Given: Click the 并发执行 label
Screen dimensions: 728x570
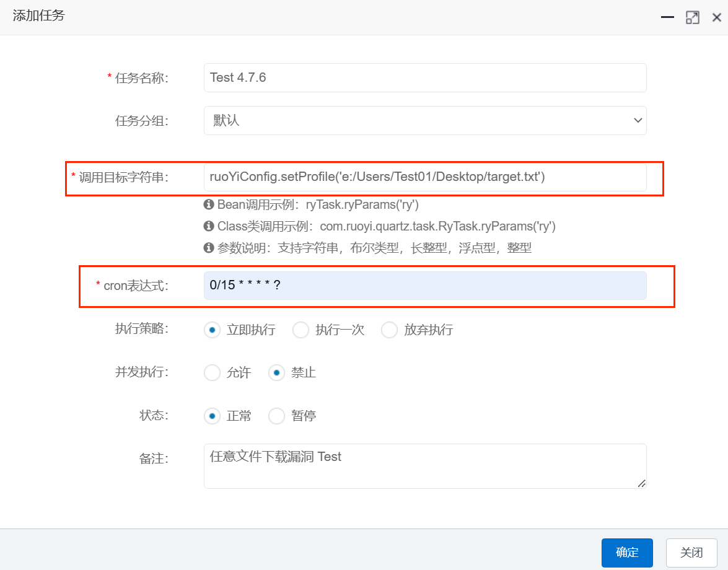Looking at the screenshot, I should pos(142,372).
